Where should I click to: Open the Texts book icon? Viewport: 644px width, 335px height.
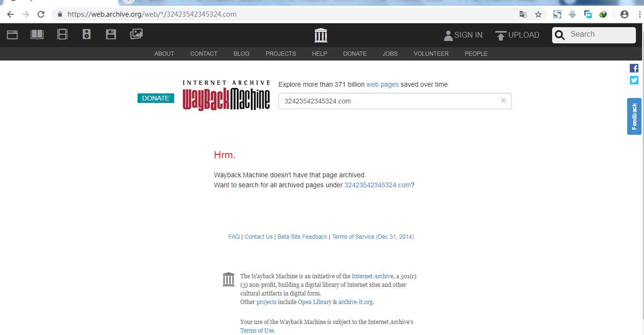click(37, 35)
